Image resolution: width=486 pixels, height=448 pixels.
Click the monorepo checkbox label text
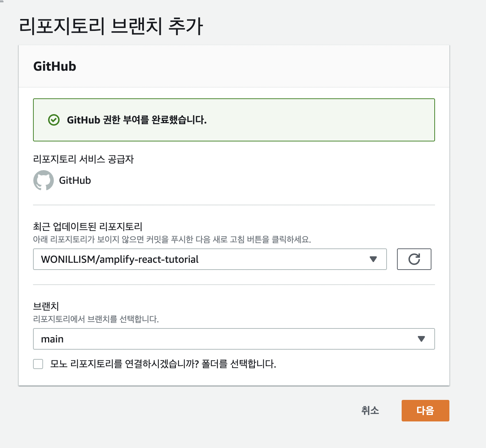click(163, 364)
